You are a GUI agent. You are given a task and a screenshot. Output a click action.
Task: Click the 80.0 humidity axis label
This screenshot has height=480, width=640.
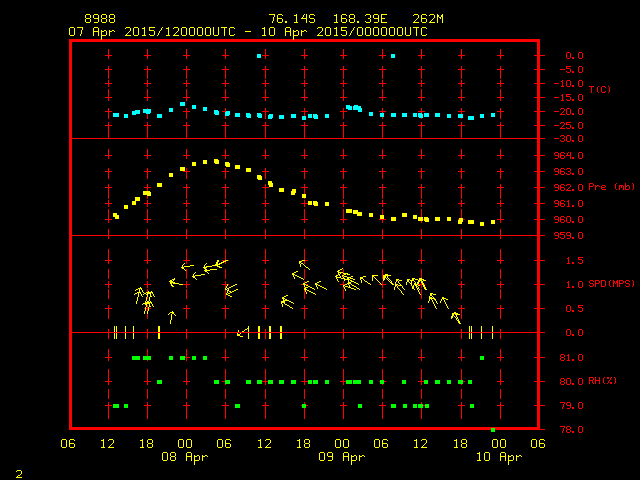pos(571,382)
